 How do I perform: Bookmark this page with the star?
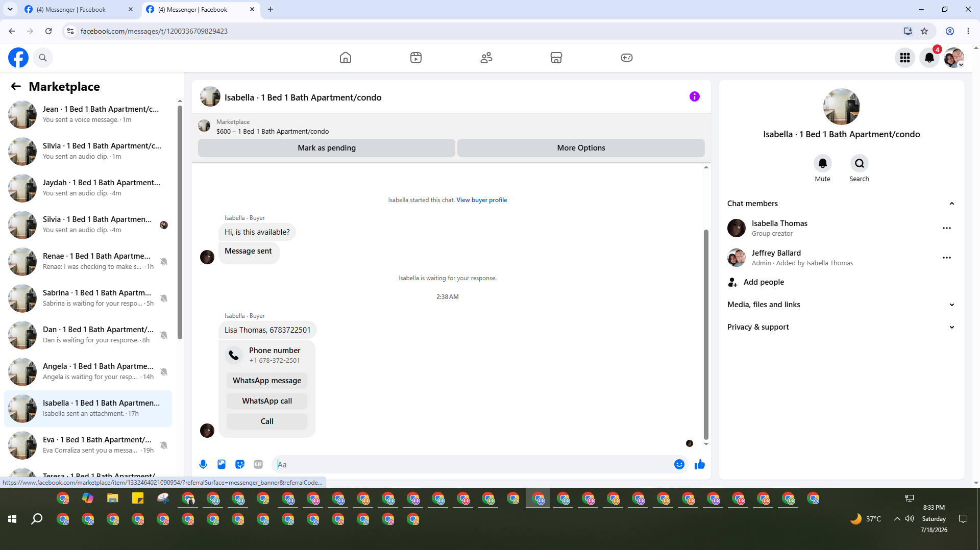click(924, 31)
